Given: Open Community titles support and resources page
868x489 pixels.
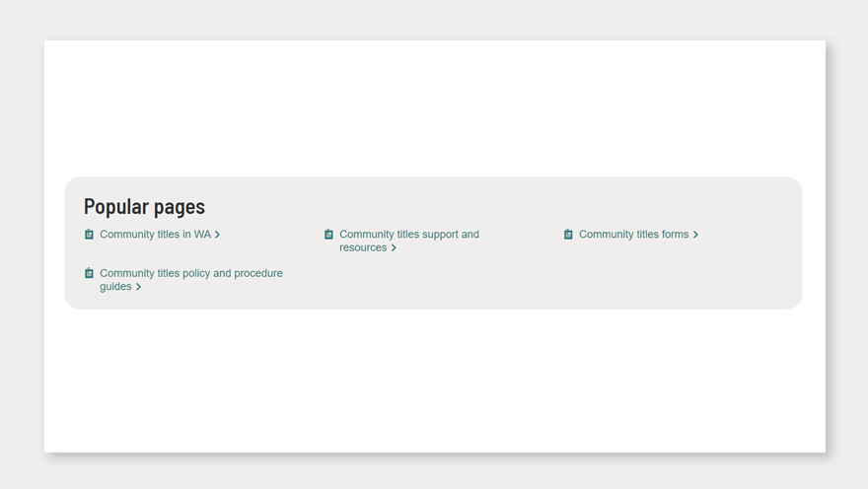Looking at the screenshot, I should coord(408,235).
